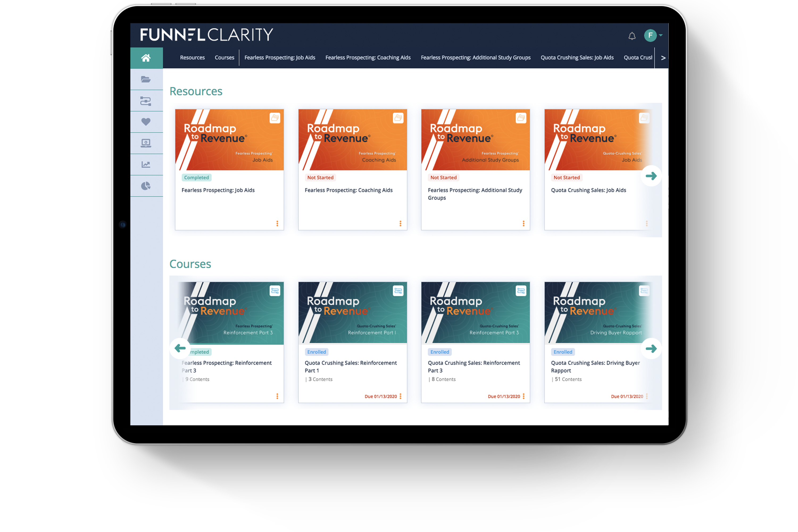This screenshot has width=798, height=532.
Task: Open the folder resources sidebar icon
Action: click(146, 79)
